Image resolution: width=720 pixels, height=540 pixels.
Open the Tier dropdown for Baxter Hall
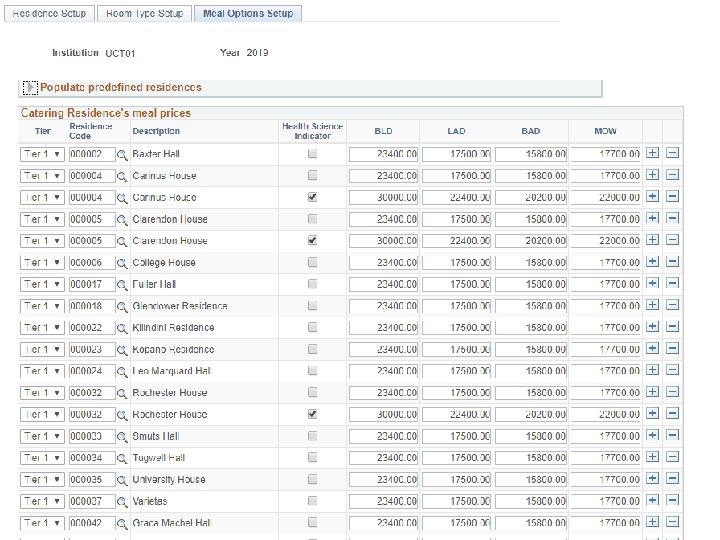[x=43, y=154]
